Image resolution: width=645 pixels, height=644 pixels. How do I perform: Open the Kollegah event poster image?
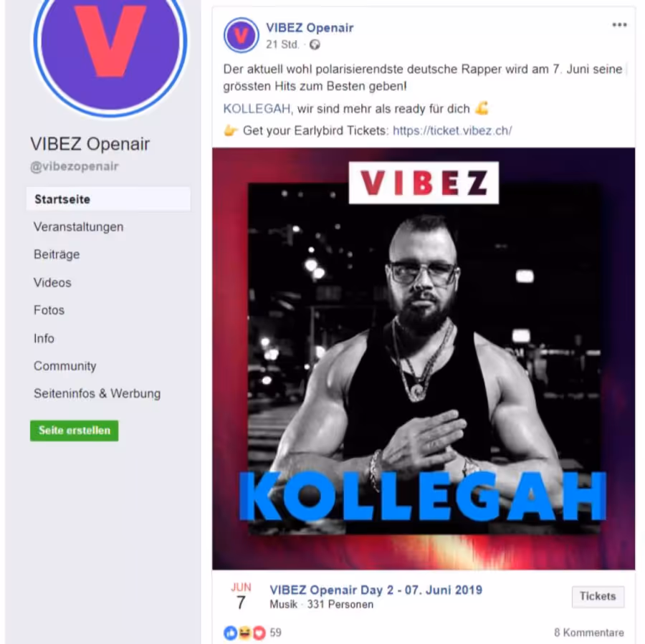tap(424, 359)
